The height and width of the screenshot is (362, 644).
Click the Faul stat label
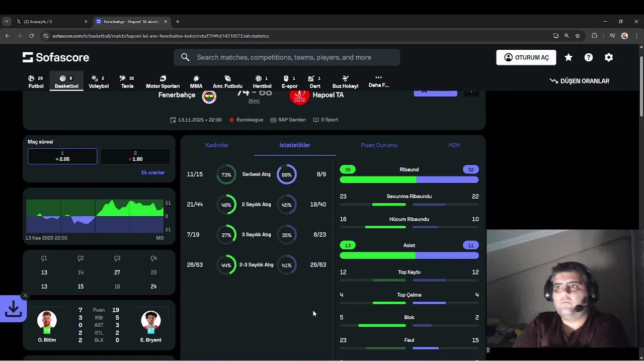(x=409, y=340)
